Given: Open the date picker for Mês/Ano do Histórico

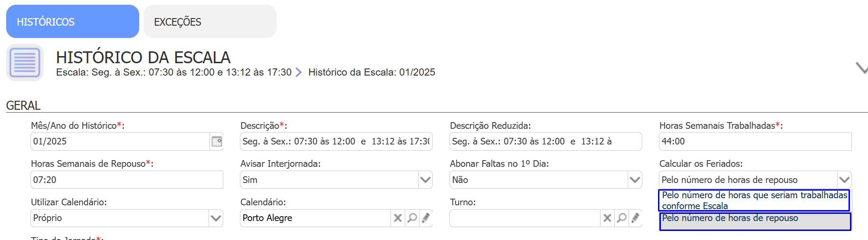Looking at the screenshot, I should click(217, 142).
